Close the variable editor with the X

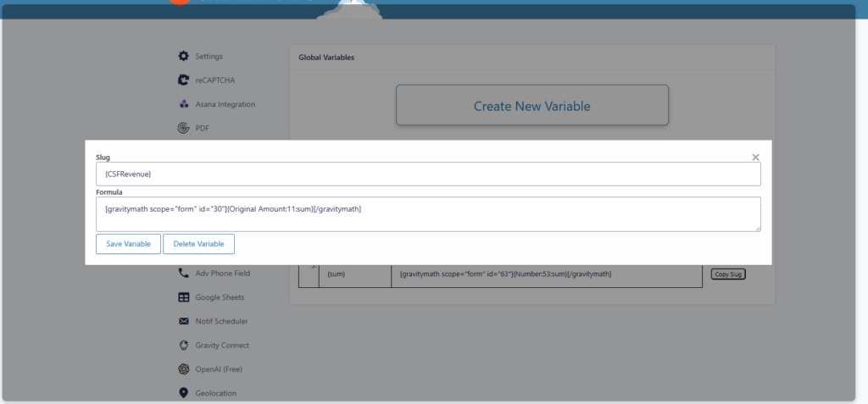click(755, 157)
